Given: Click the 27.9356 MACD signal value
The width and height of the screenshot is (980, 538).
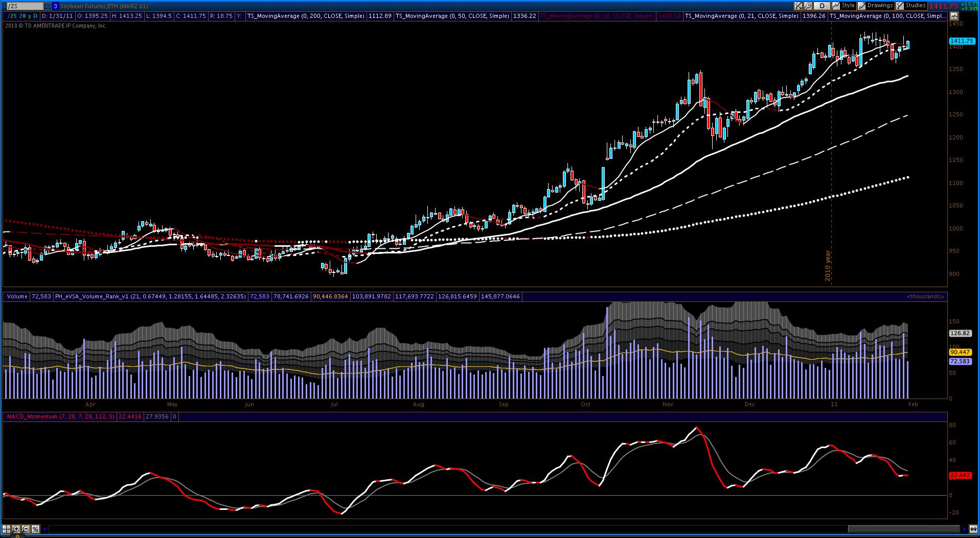Looking at the screenshot, I should (x=157, y=416).
